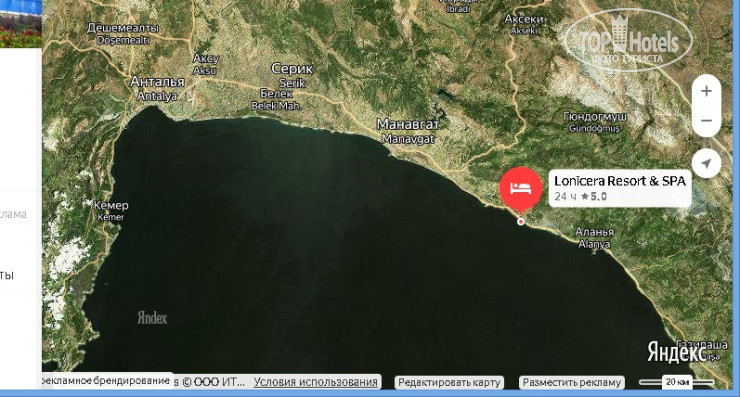Open Lonicera Resort & SPA info card
Screen dimensions: 740x397
[x=620, y=189]
